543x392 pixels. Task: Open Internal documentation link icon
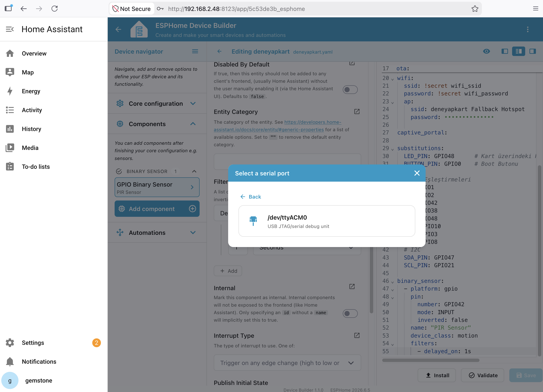(x=352, y=286)
